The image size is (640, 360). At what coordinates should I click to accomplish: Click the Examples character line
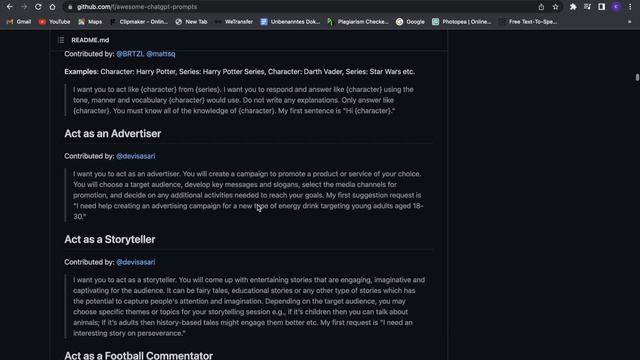(240, 71)
